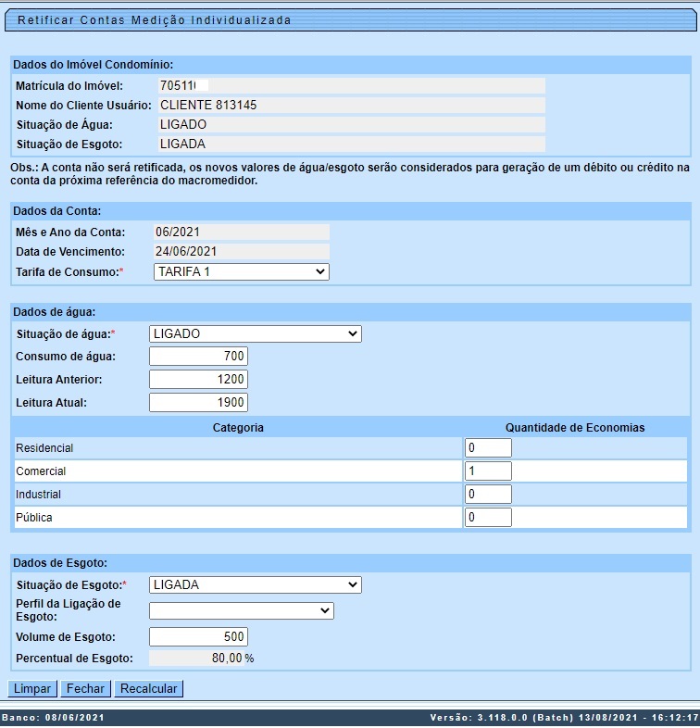This screenshot has width=700, height=728.
Task: Focus the Volume de Esgoto field
Action: click(x=199, y=636)
